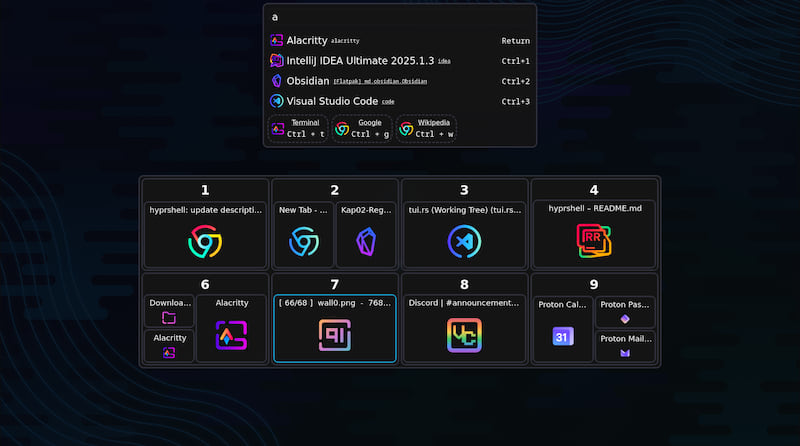This screenshot has height=446, width=800.
Task: Click title "hyprshell – README.md"
Action: (x=595, y=208)
